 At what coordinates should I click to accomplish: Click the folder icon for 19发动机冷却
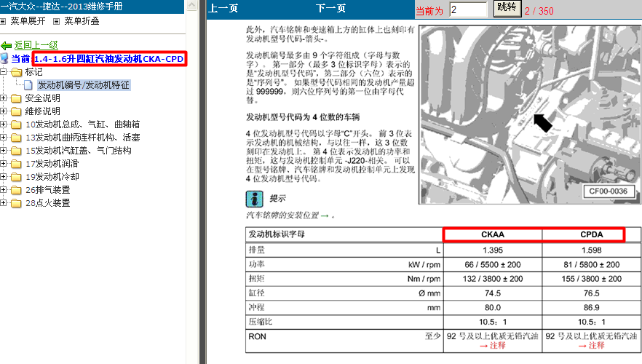coord(16,177)
